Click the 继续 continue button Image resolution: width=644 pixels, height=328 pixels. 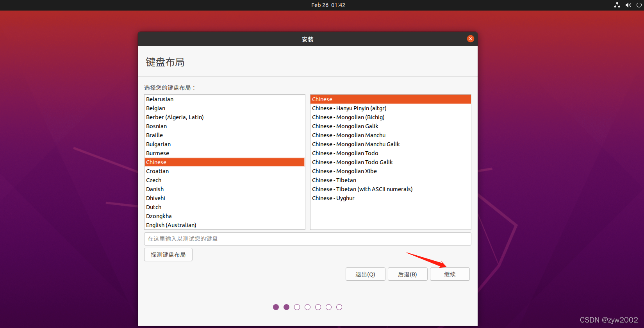[x=450, y=274]
